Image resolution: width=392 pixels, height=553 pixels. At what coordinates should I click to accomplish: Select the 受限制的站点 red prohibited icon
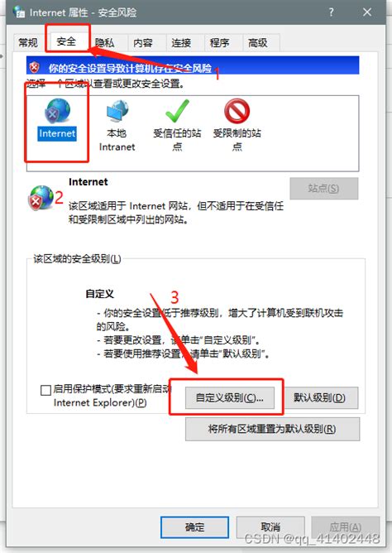pos(237,111)
